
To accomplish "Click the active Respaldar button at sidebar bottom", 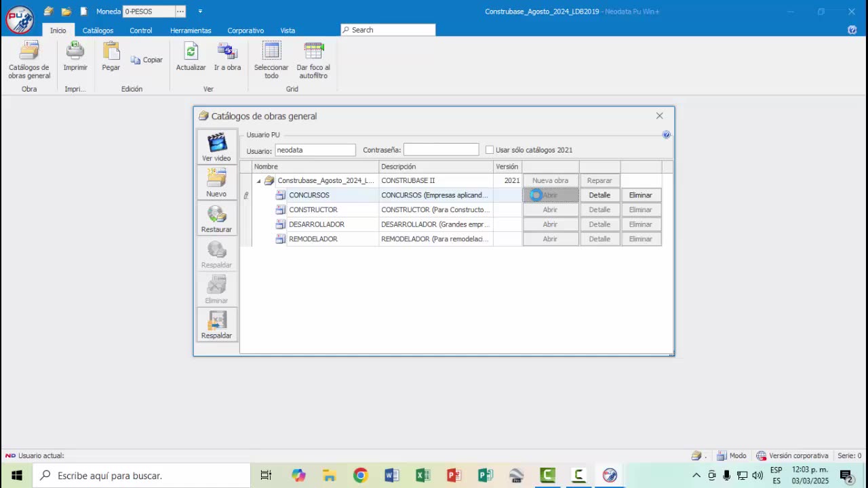I will tap(216, 325).
